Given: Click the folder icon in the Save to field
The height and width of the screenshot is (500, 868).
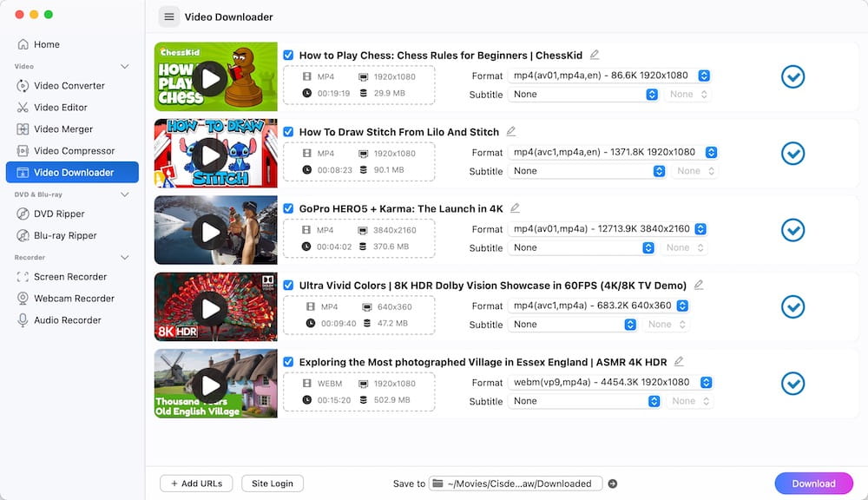Looking at the screenshot, I should (437, 484).
